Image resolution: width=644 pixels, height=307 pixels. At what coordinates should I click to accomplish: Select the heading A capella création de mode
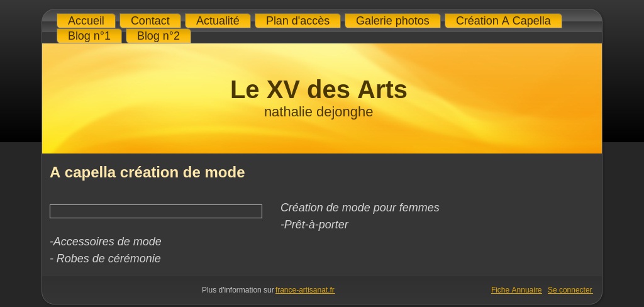click(147, 172)
